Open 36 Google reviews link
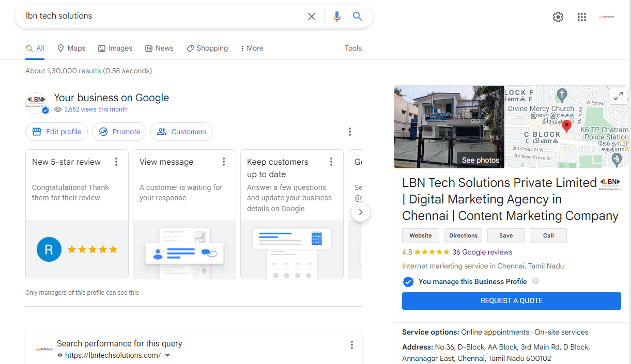The image size is (631, 364). [482, 252]
